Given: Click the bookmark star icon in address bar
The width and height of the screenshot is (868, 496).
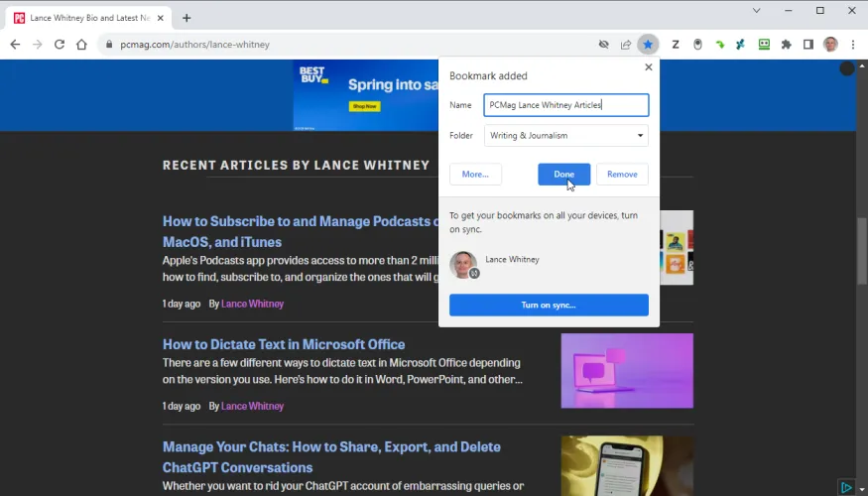Looking at the screenshot, I should 648,45.
